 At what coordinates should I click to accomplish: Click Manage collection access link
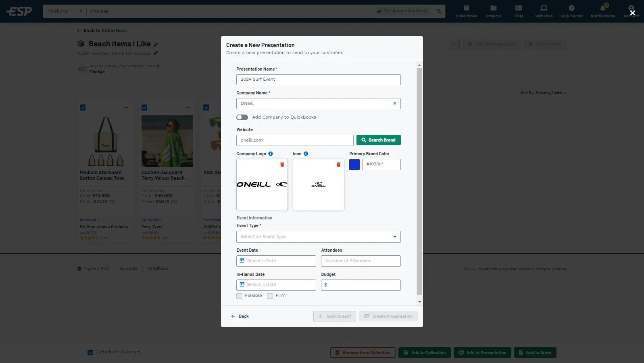pos(97,72)
